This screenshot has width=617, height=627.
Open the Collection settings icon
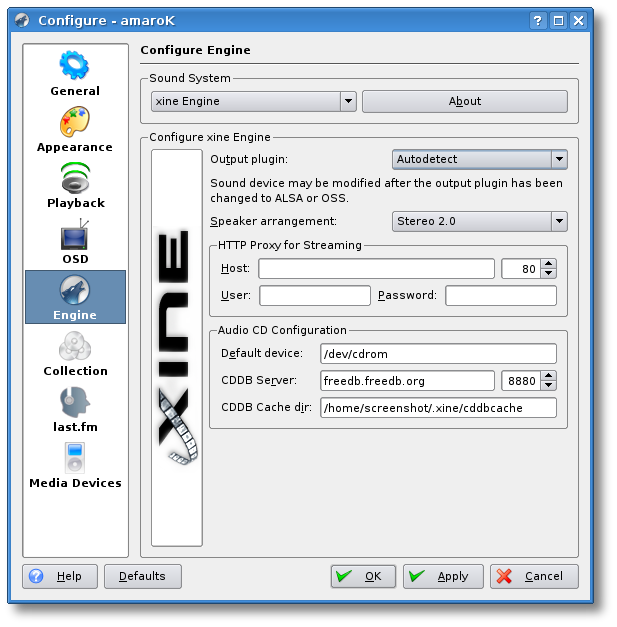(75, 347)
